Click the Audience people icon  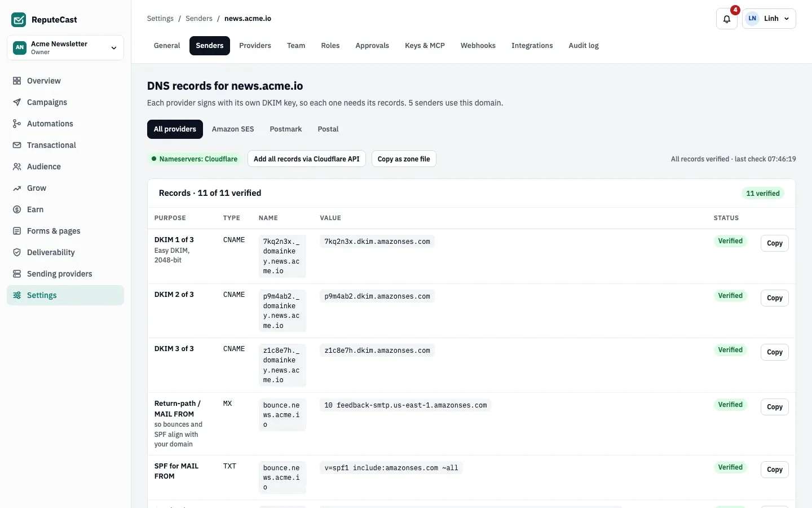pos(17,167)
